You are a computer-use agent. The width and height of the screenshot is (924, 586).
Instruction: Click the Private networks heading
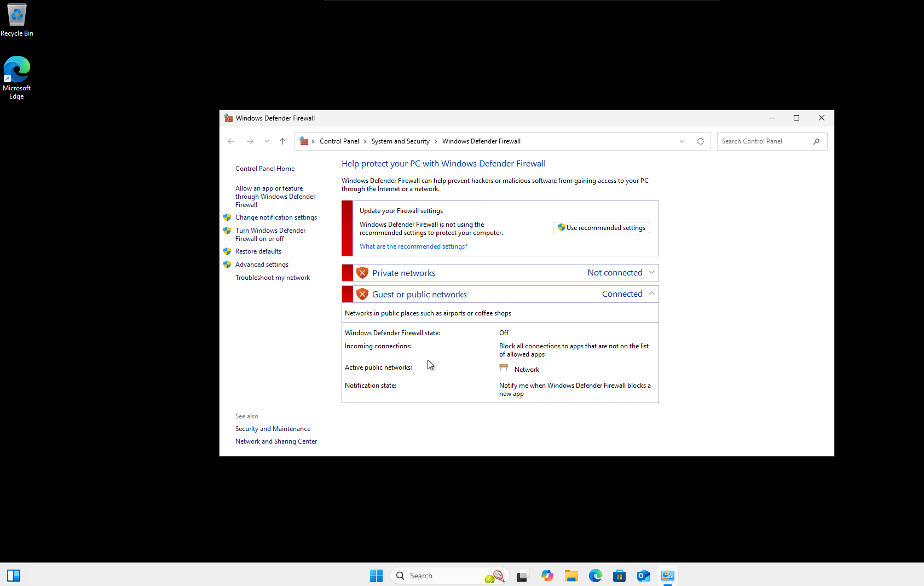(x=404, y=273)
